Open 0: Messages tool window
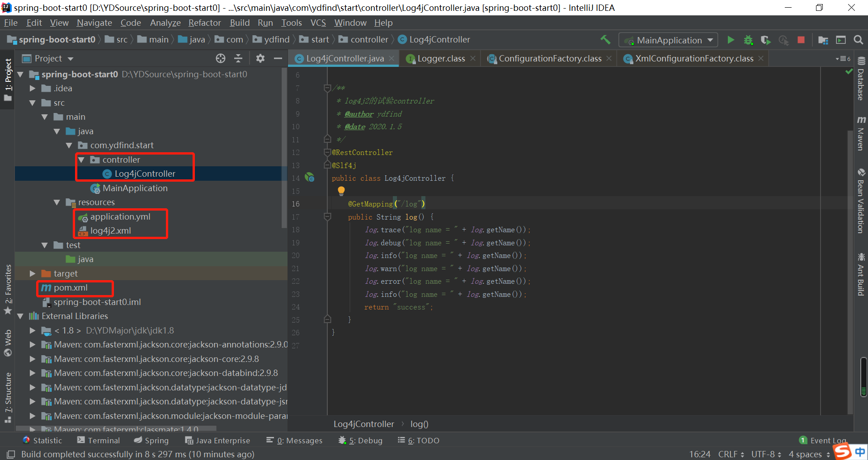The height and width of the screenshot is (460, 868). click(x=294, y=440)
